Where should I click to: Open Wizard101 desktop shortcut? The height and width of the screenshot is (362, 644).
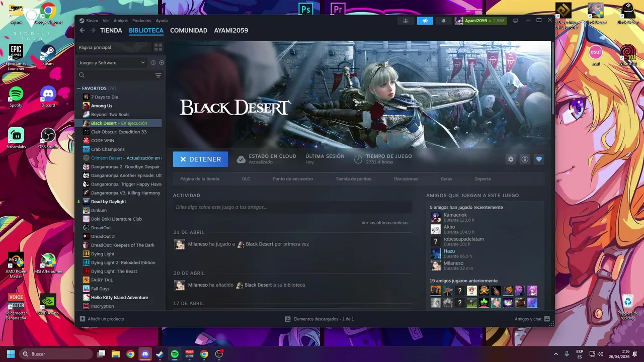(x=627, y=55)
